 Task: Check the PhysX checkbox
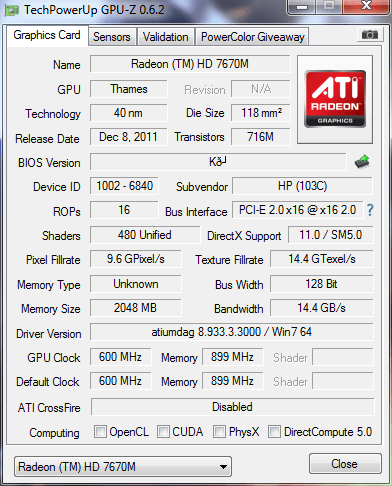click(x=219, y=431)
